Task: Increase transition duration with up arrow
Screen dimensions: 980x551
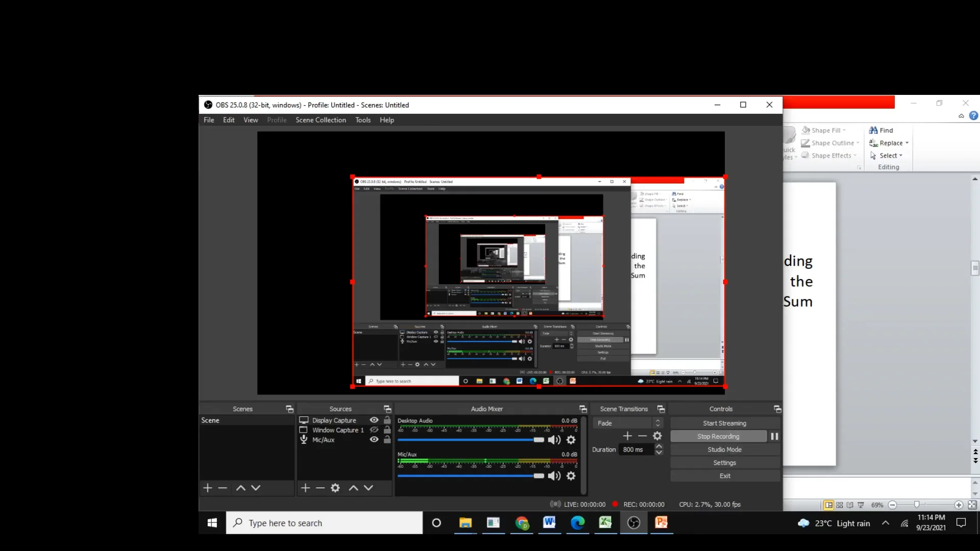Action: [659, 446]
